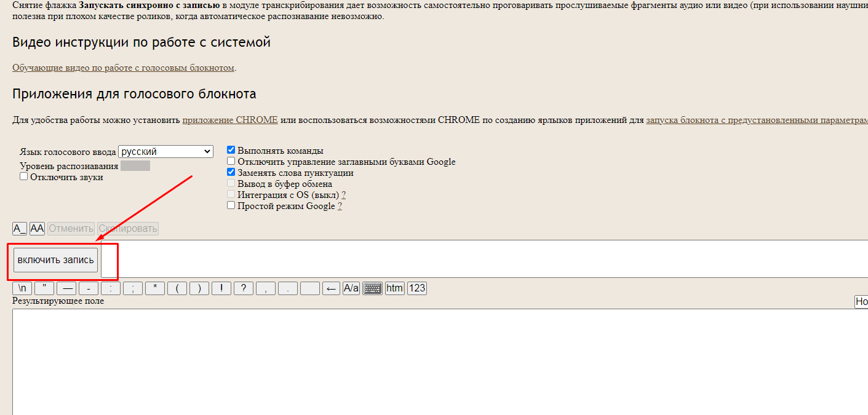Click the "Уровень распознавания" label
868x415 pixels.
(x=69, y=166)
